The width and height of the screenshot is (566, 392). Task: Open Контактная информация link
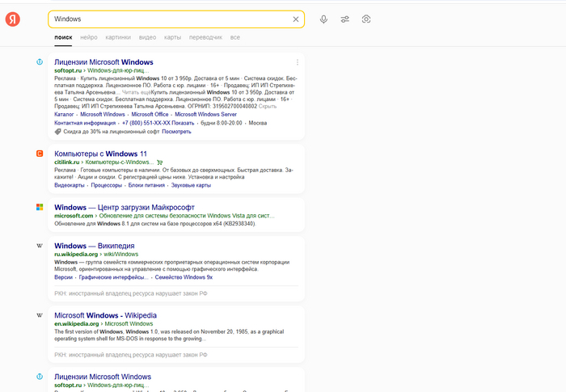pos(85,123)
